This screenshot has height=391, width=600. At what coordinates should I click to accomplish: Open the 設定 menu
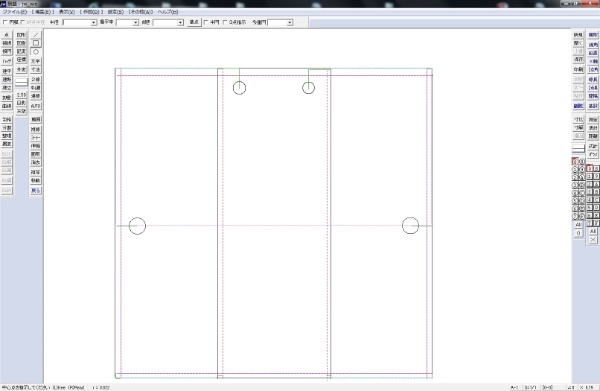click(x=116, y=12)
